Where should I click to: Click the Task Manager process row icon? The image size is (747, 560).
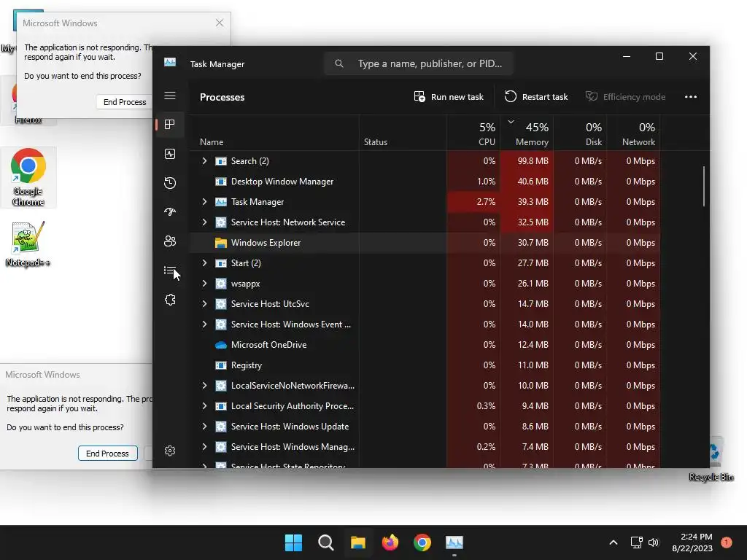[220, 202]
